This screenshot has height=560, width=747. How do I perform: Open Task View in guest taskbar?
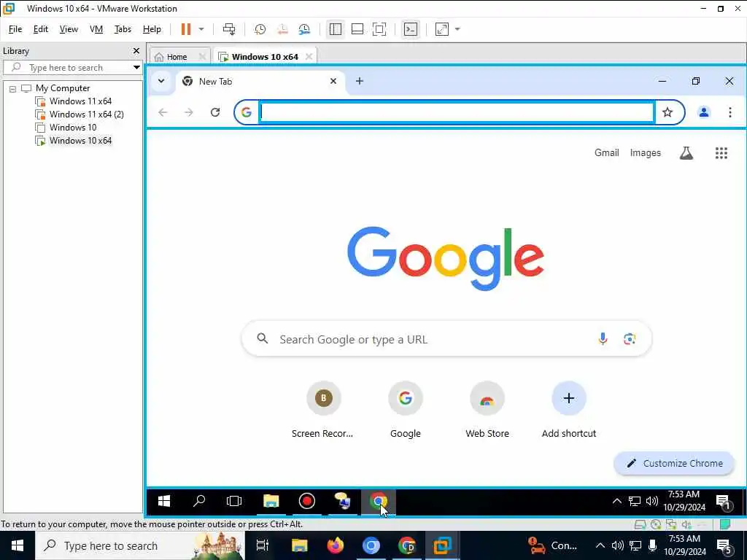(234, 501)
